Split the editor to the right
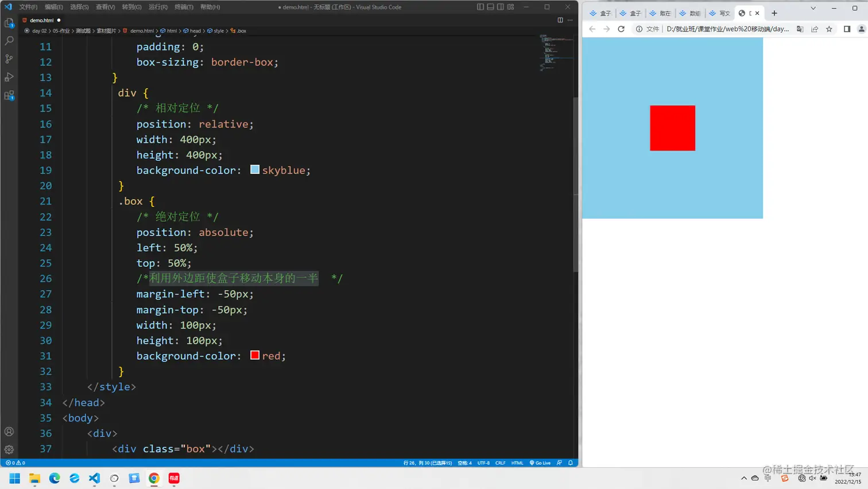The image size is (868, 489). coord(560,20)
